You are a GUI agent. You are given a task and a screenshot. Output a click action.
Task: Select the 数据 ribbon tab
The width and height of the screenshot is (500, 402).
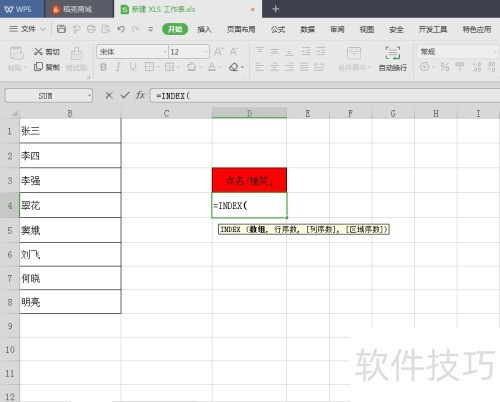coord(307,29)
